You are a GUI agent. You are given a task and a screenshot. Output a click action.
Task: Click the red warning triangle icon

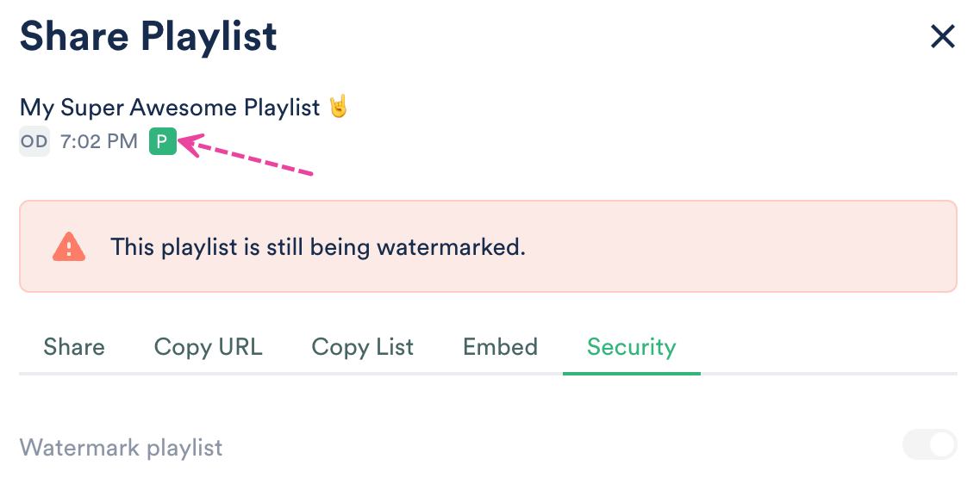[x=68, y=247]
